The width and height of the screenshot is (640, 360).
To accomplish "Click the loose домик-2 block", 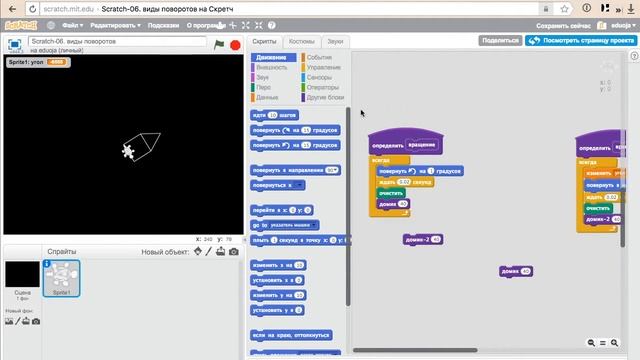I will click(x=423, y=240).
